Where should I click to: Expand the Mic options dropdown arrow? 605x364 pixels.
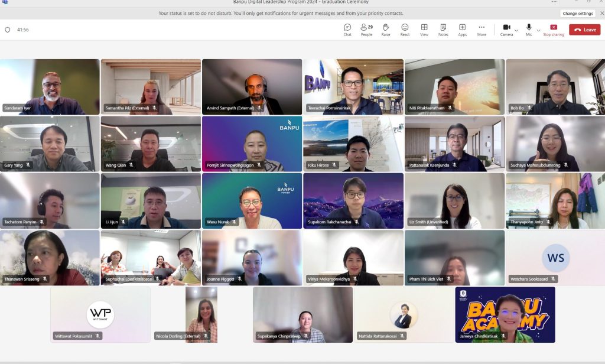pyautogui.click(x=538, y=30)
